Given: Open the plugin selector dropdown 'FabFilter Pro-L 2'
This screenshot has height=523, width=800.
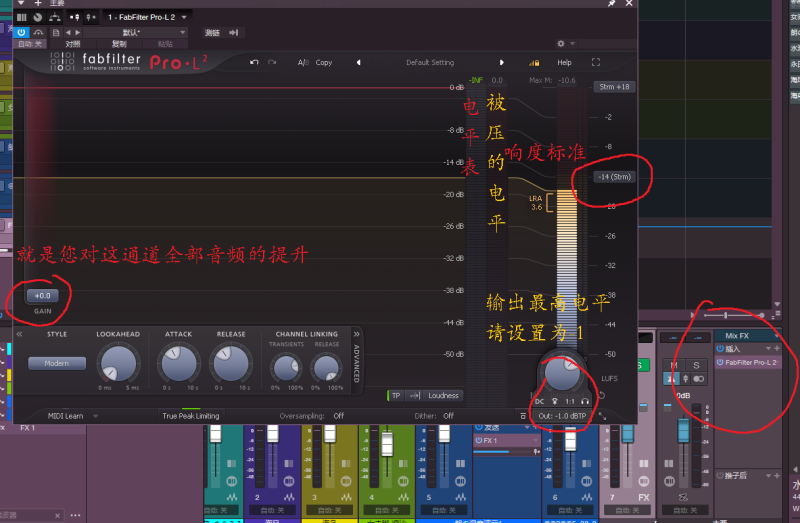Looking at the screenshot, I should (145, 17).
